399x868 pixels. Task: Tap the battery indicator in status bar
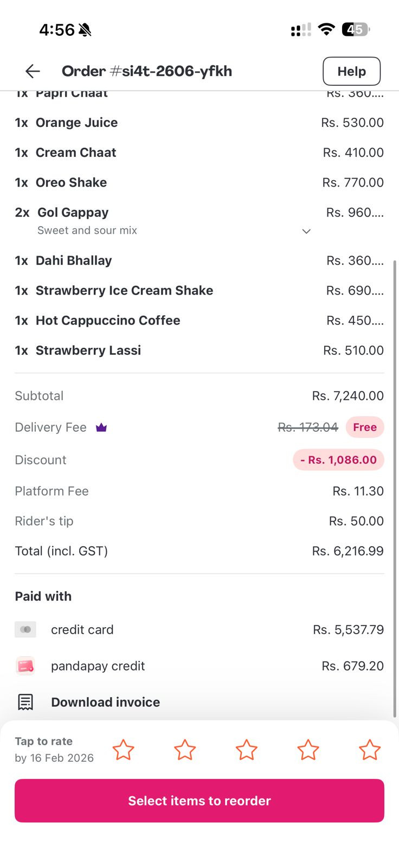(356, 29)
